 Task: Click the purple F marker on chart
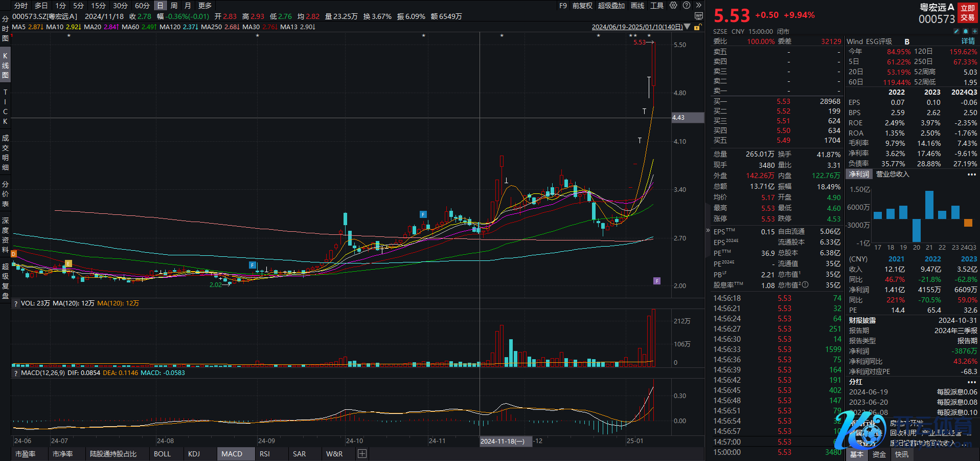[657, 281]
